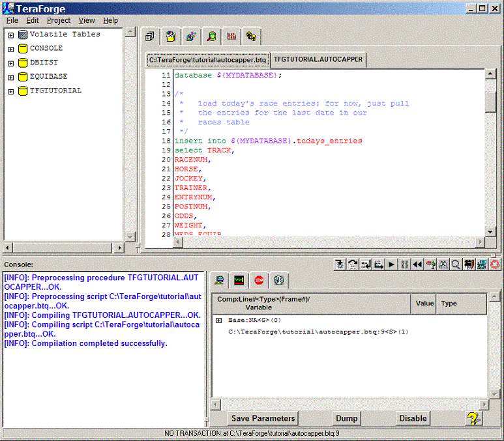Click the binoculars find icon
The height and width of the screenshot is (441, 504).
click(x=443, y=264)
